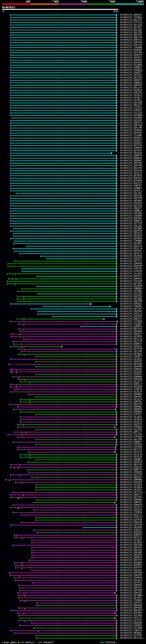Viewport: 146px width, 644px height.
Task: Click the cyan ~100% identity legend segment
Action: pyautogui.click(x=130, y=4)
